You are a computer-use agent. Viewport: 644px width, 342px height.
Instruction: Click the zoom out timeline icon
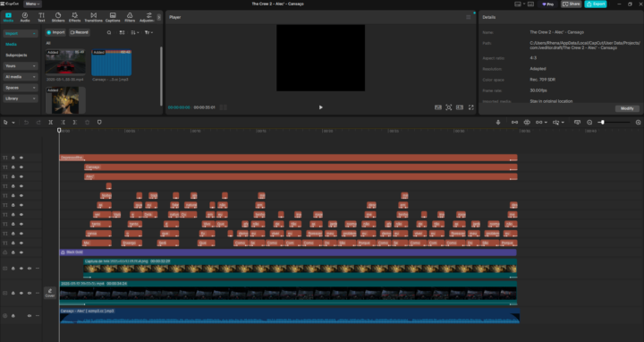[589, 122]
